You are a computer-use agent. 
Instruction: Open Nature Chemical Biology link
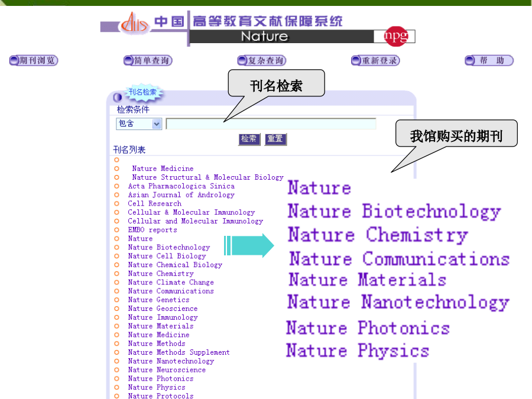coord(175,265)
